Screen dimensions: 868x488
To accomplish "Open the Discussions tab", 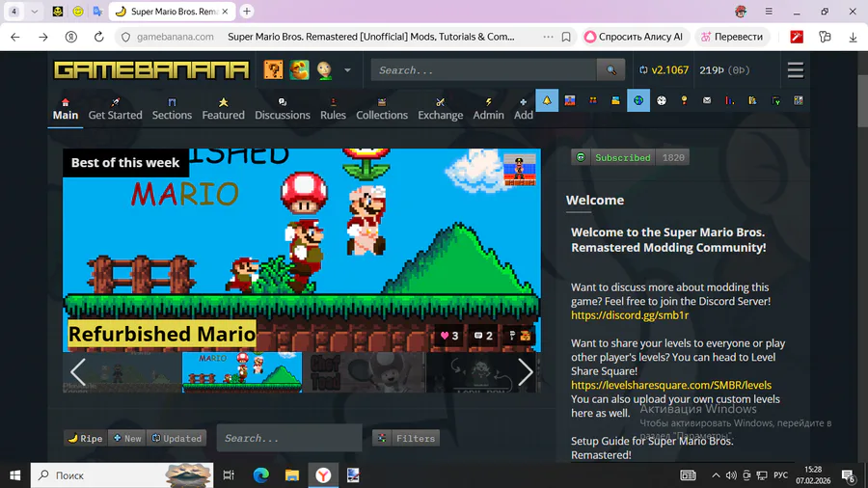I will coord(283,109).
